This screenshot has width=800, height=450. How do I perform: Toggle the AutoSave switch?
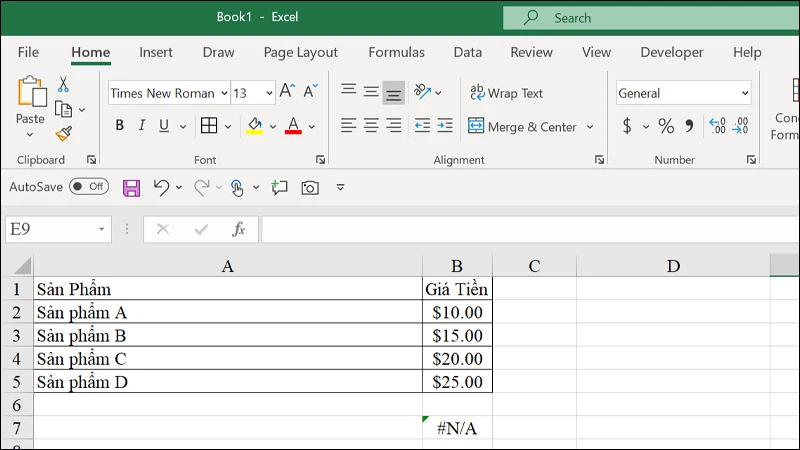(x=89, y=187)
